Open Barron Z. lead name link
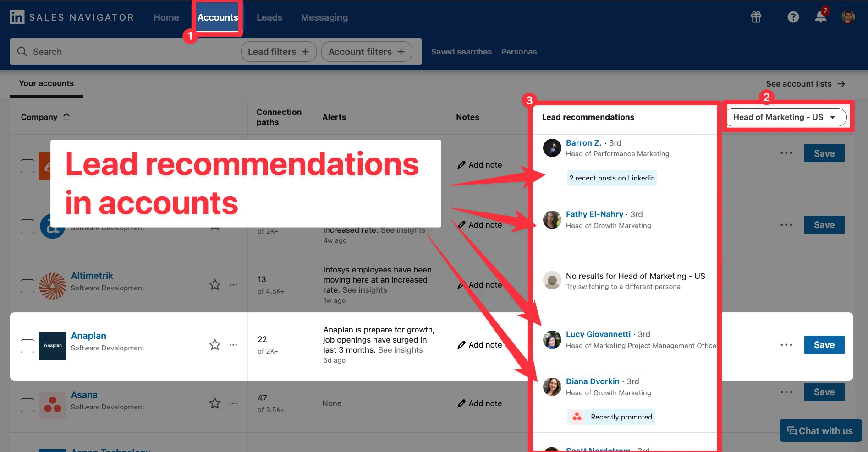The height and width of the screenshot is (452, 868). [584, 143]
